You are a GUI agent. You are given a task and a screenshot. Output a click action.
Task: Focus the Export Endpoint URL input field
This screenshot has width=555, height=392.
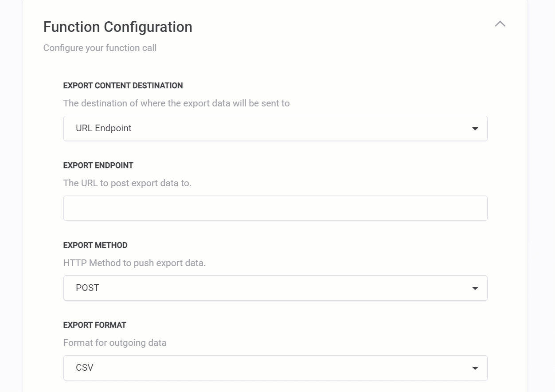pyautogui.click(x=275, y=208)
